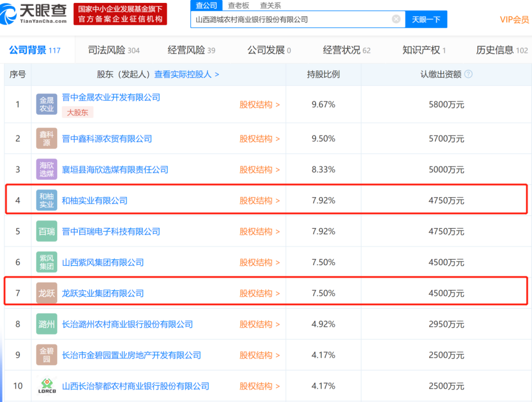Open 查看实际控股人 link

click(x=187, y=74)
